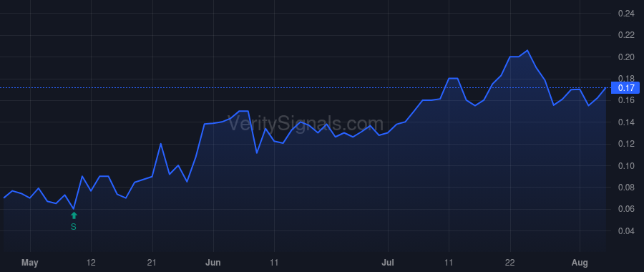Screen dimensions: 644x272
Task: Click the 0.18 price axis label
Action: pyautogui.click(x=626, y=79)
